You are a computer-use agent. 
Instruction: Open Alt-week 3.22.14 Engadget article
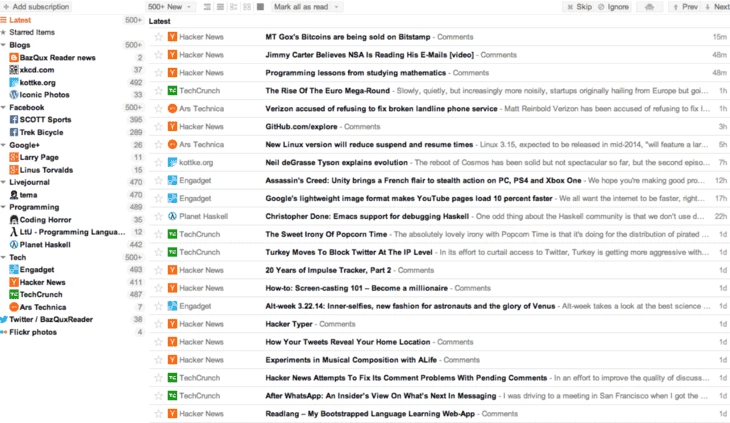(410, 306)
